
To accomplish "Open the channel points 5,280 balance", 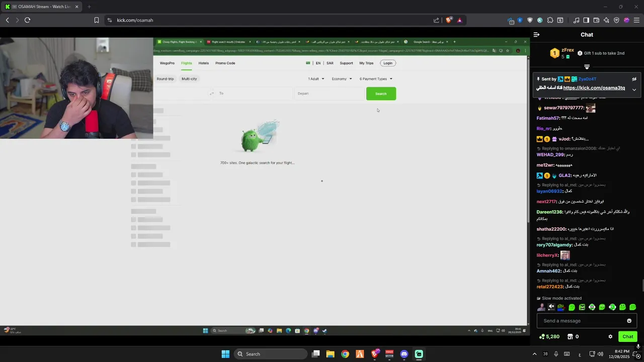I will pos(549,337).
